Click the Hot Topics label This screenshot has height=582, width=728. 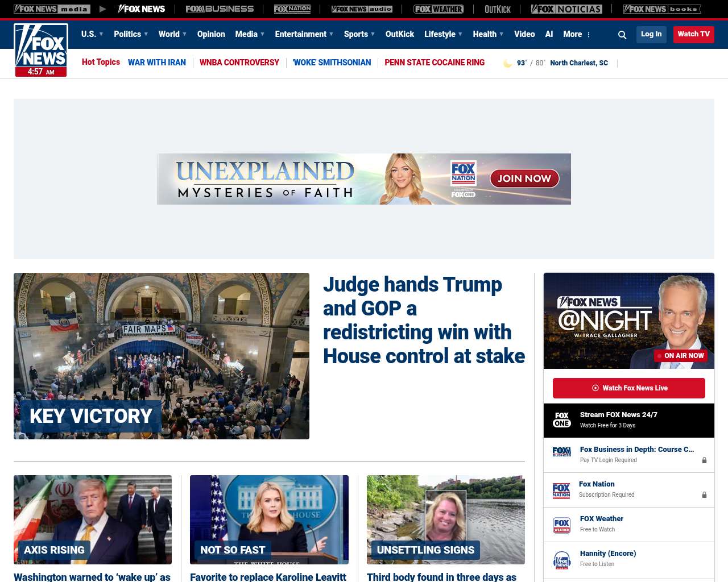coord(101,62)
